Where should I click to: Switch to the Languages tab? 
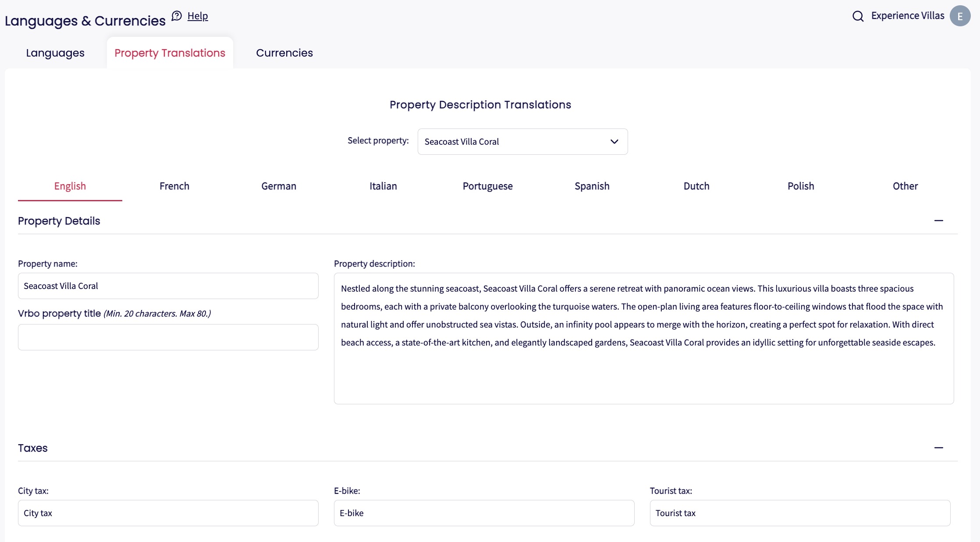pyautogui.click(x=55, y=53)
